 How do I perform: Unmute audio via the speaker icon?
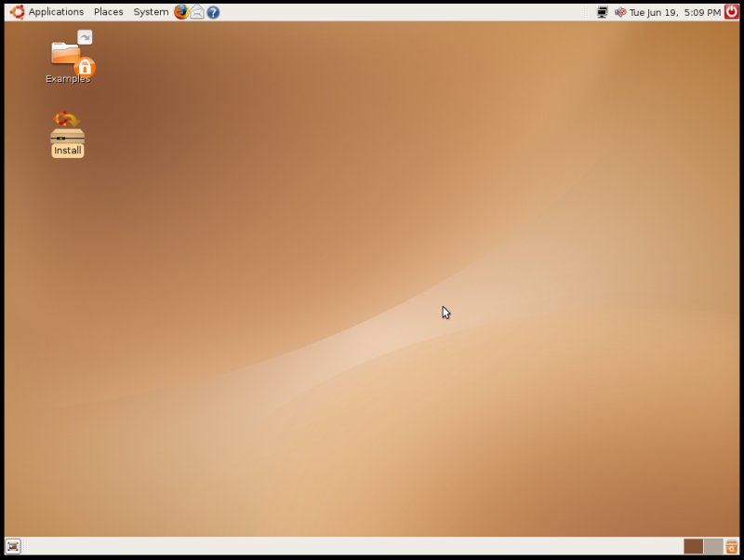[x=619, y=12]
